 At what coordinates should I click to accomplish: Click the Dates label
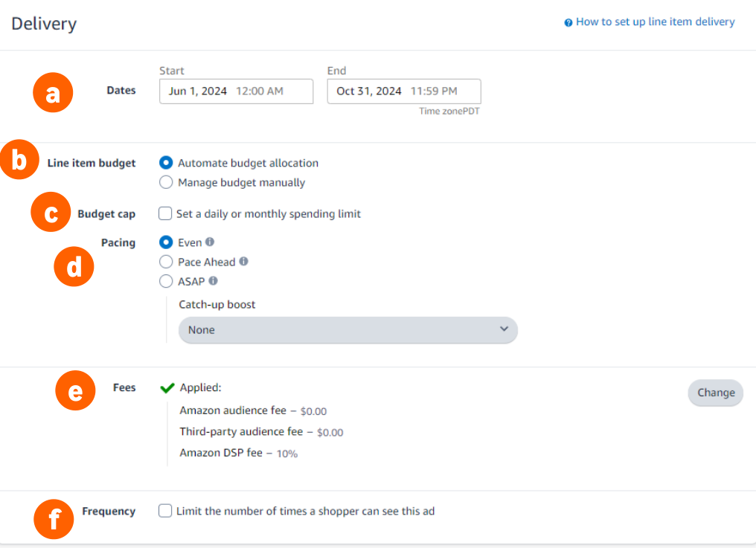pos(121,90)
